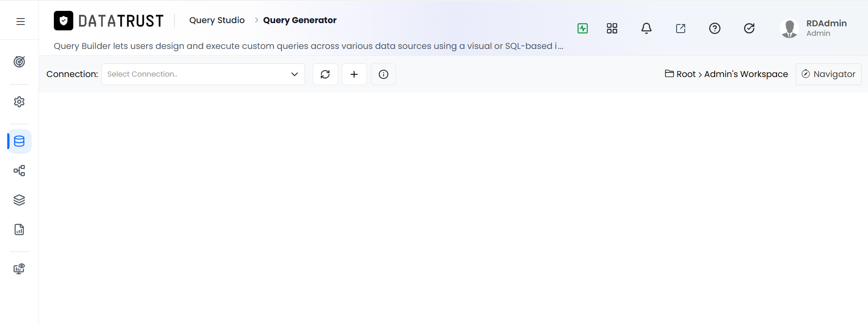Click the RDAdmin avatar picture
Screen dimensions: 868x324
click(790, 28)
